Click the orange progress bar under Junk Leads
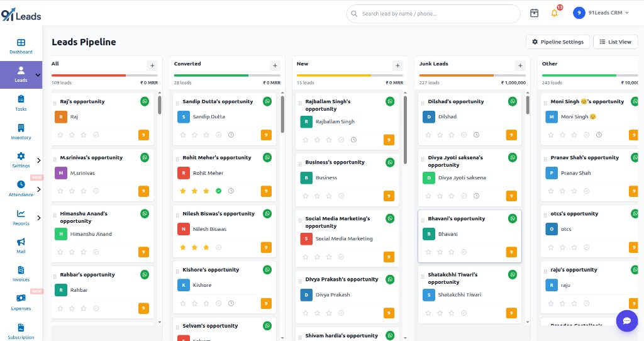This screenshot has width=644, height=341. (457, 75)
